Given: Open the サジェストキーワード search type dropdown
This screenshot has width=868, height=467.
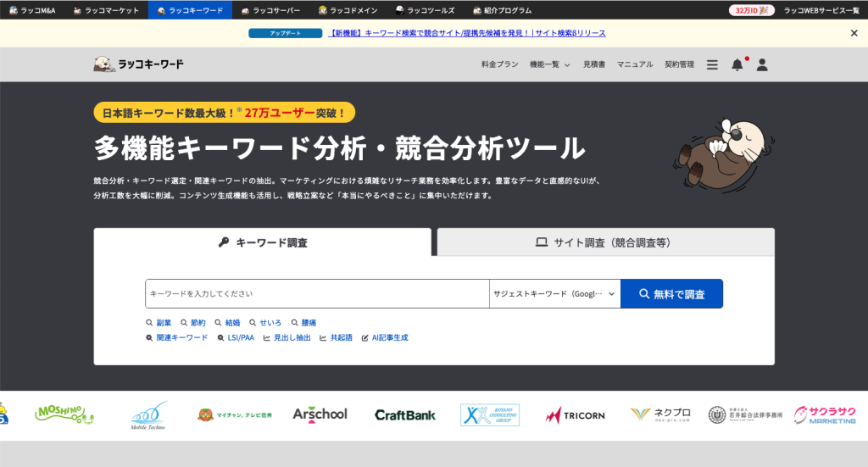Looking at the screenshot, I should point(554,293).
